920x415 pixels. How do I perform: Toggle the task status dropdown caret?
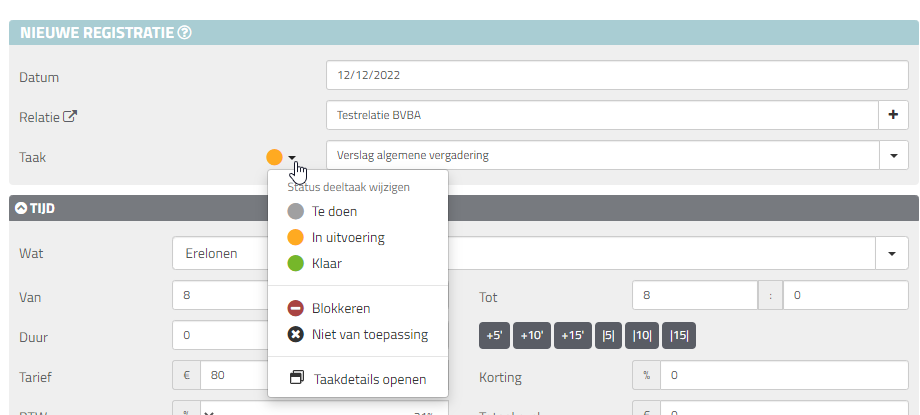tap(292, 157)
